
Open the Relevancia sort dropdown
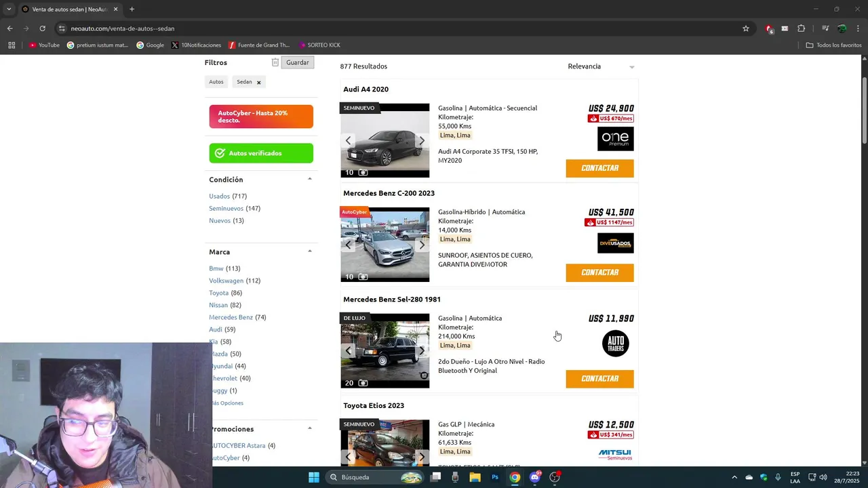pyautogui.click(x=601, y=66)
